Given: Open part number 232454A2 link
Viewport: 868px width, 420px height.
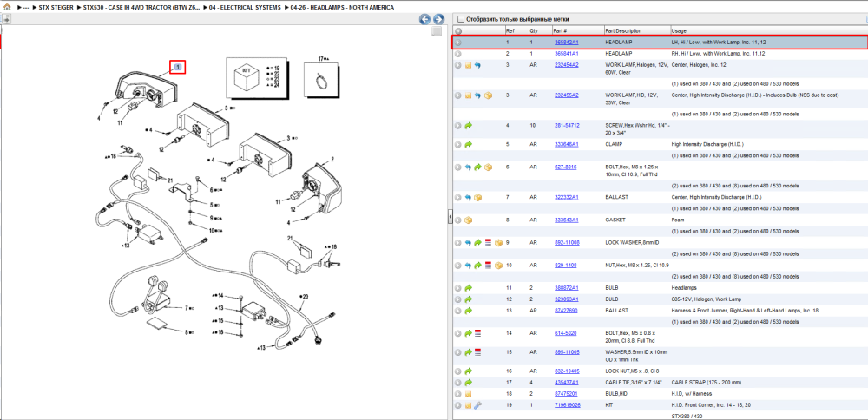Looking at the screenshot, I should pyautogui.click(x=566, y=65).
